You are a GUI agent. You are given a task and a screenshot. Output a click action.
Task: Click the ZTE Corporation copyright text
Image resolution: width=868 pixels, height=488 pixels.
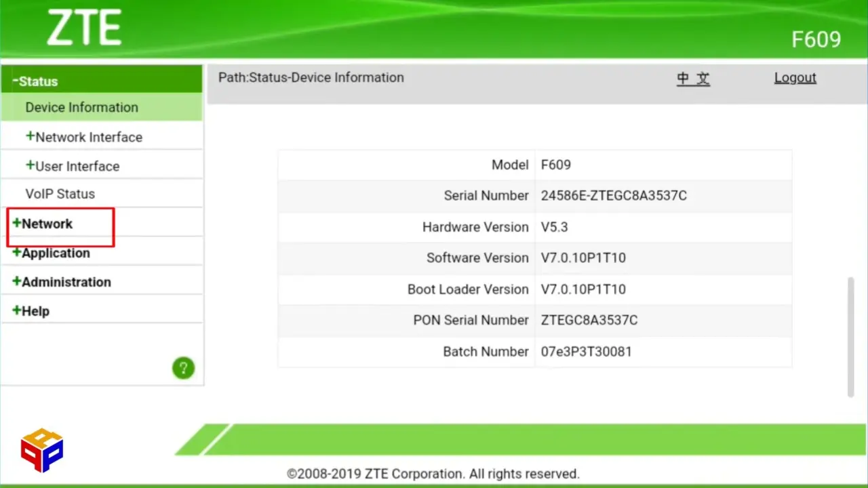[x=433, y=473]
